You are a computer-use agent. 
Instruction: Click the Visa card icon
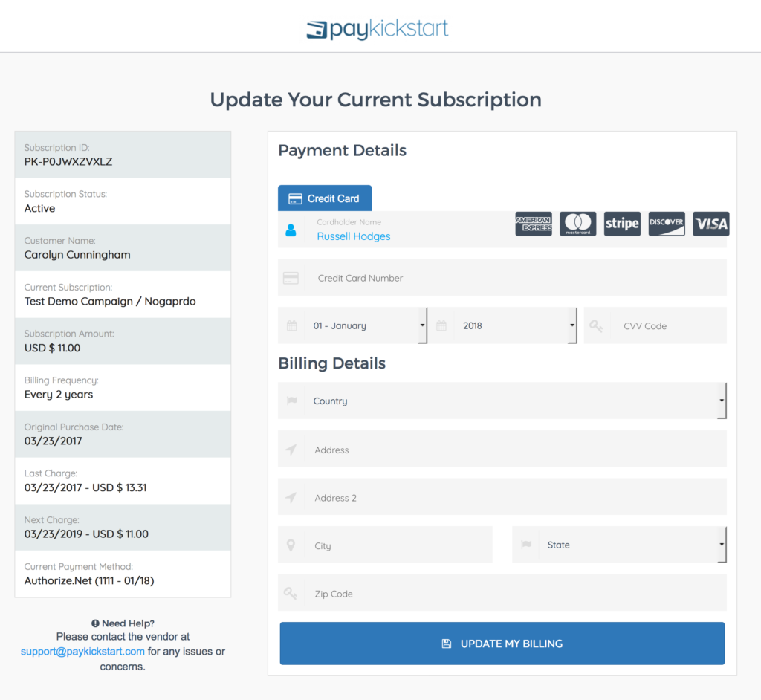pyautogui.click(x=710, y=224)
